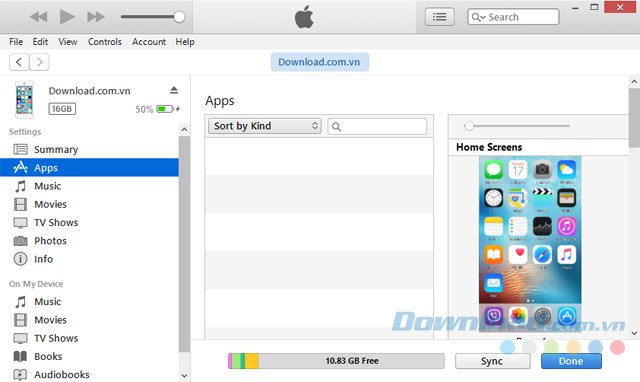
Task: Click Messages icon on home screen preview
Action: (x=493, y=169)
